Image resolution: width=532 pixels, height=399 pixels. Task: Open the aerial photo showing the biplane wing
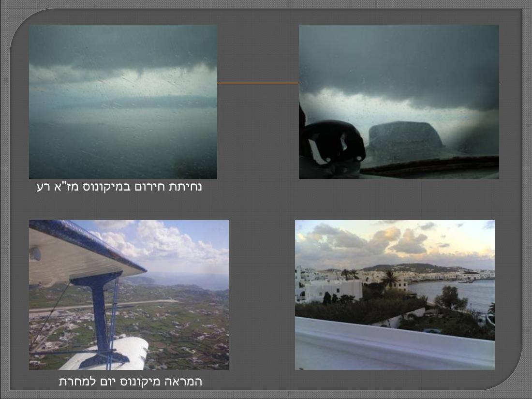tap(129, 295)
